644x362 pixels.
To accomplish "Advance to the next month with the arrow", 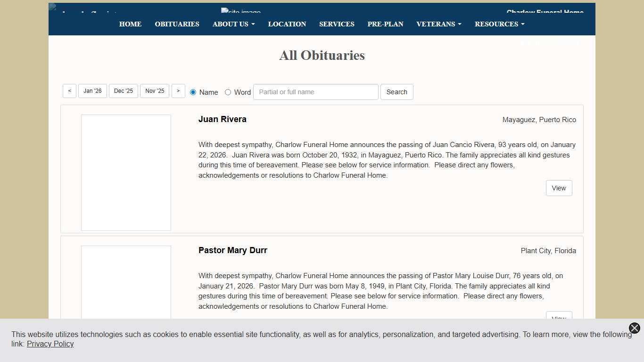I will pyautogui.click(x=178, y=90).
